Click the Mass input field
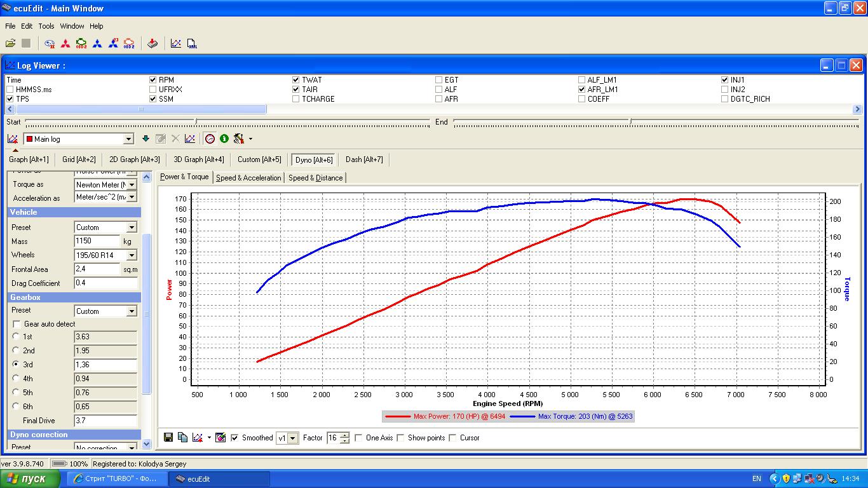 click(x=97, y=241)
